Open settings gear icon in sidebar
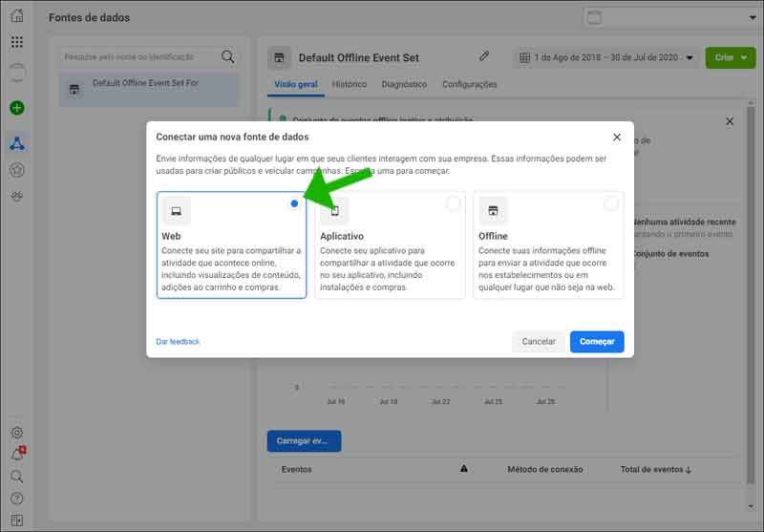This screenshot has width=764, height=532. [17, 432]
